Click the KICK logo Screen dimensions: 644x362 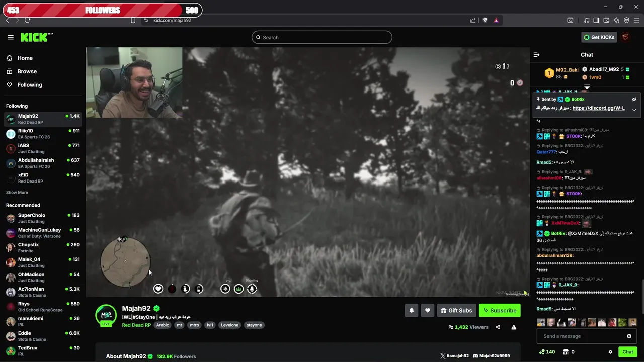tap(36, 37)
